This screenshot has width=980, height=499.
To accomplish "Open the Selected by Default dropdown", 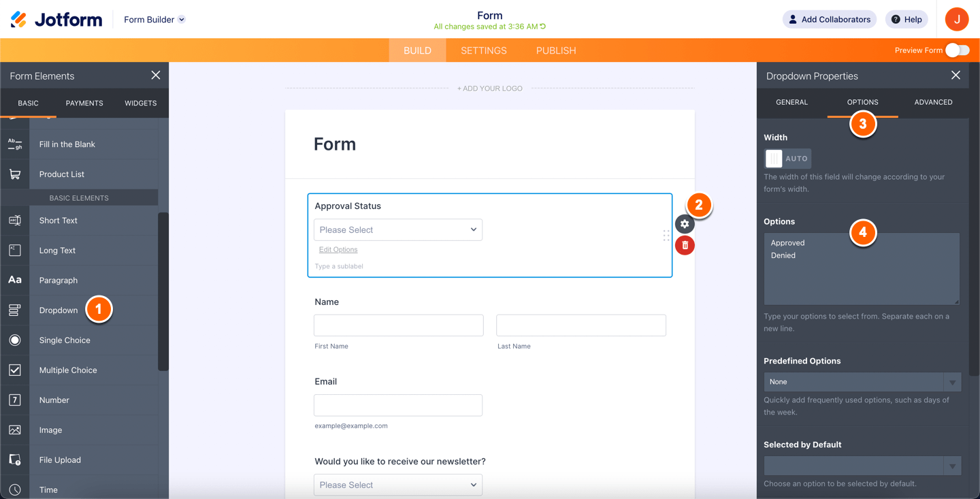I will [x=862, y=466].
